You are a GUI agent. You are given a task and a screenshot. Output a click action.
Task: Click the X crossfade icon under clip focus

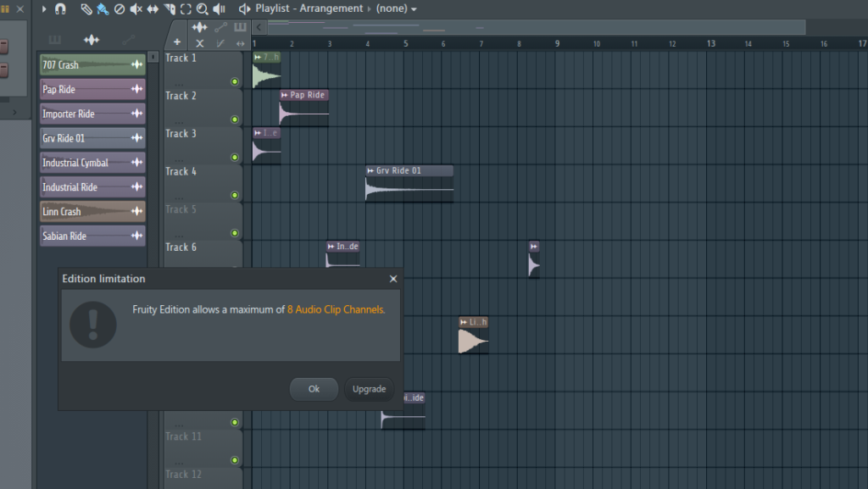coord(200,43)
